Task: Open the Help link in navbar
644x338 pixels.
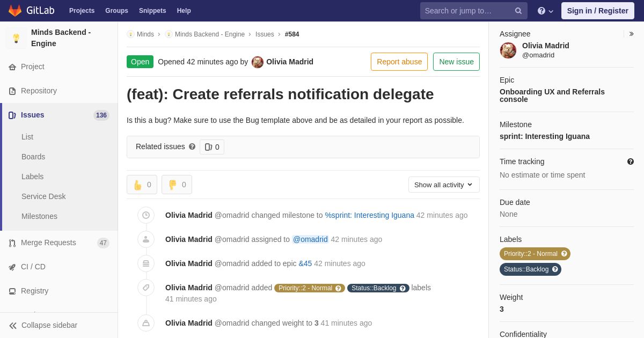Action: [x=184, y=11]
